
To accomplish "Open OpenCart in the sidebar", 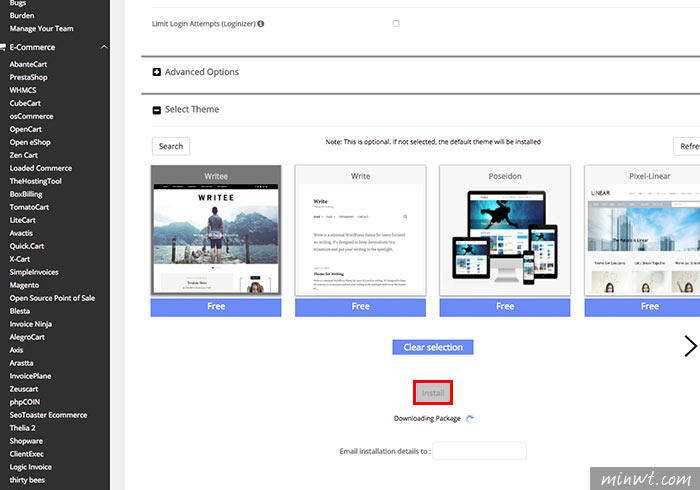I will [25, 129].
